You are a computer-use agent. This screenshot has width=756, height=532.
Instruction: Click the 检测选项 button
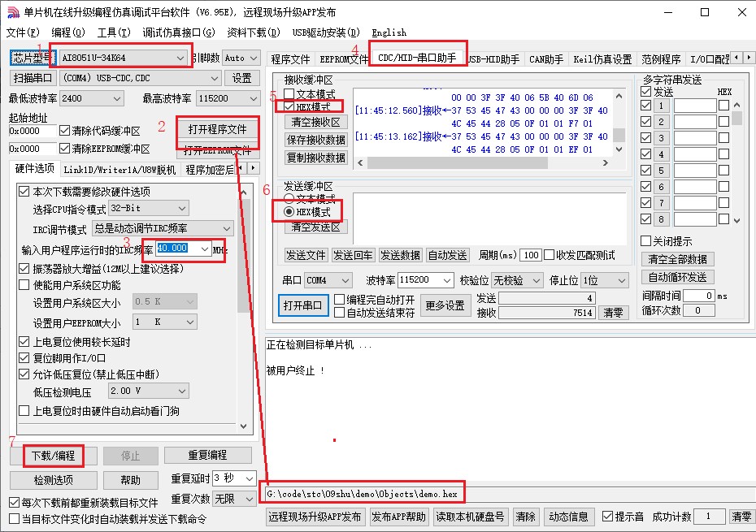point(53,480)
